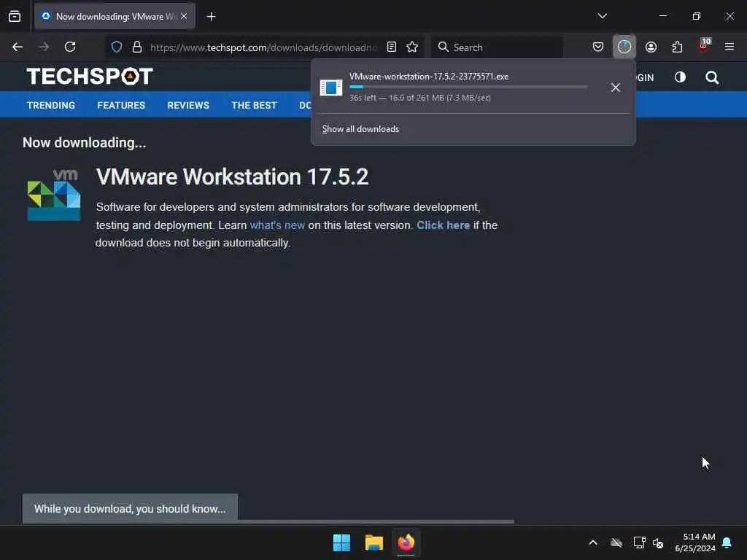
Task: Click the techspot URL address bar
Action: (263, 47)
